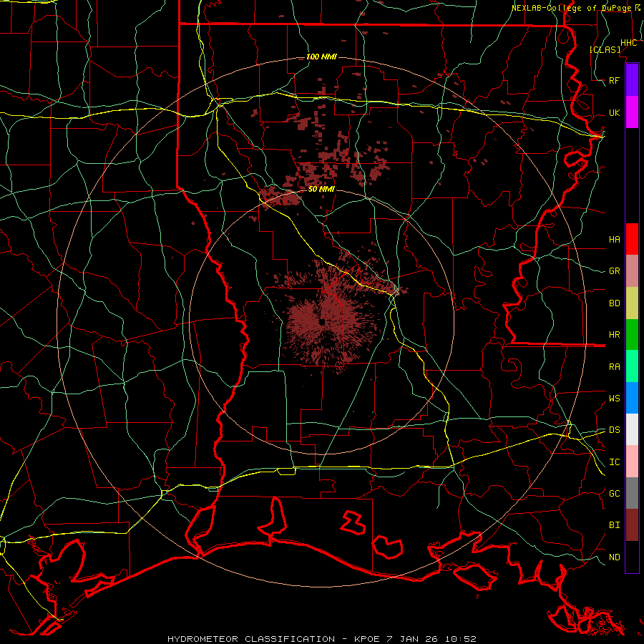Click the "HHC" product label
The height and width of the screenshot is (644, 644).
pos(628,43)
